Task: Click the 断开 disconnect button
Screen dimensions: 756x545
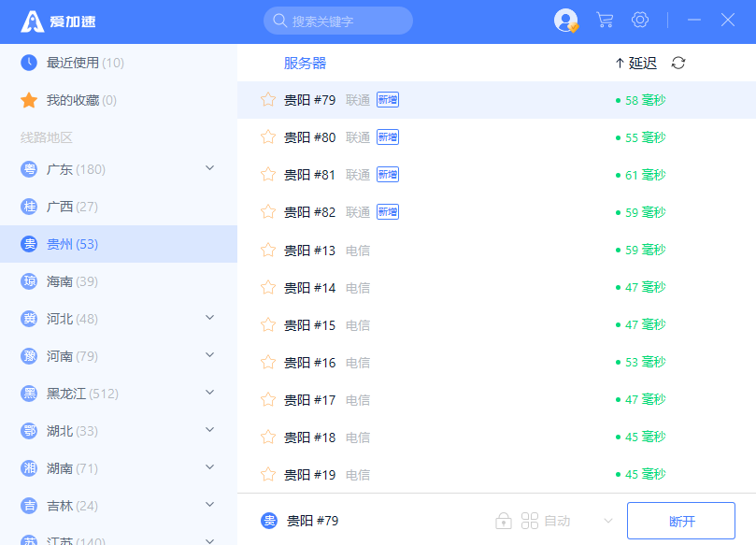Action: (x=681, y=521)
